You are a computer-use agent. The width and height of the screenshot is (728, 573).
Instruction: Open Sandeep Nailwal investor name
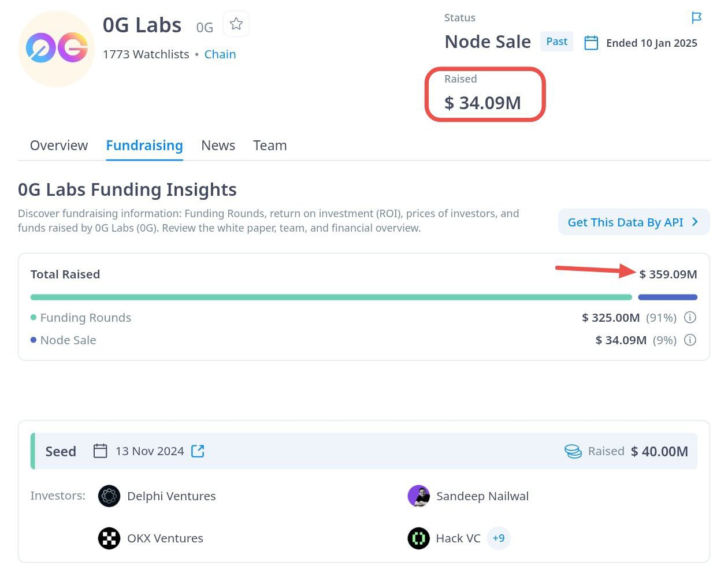482,496
